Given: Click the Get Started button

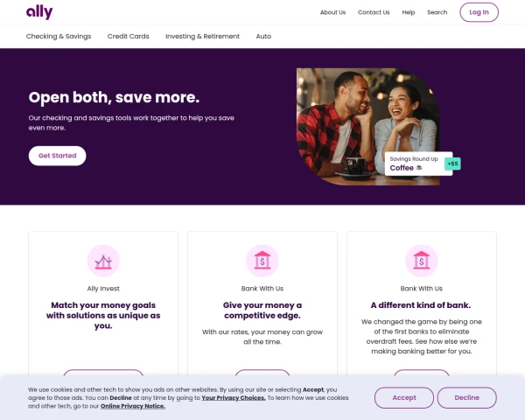Looking at the screenshot, I should 57,156.
